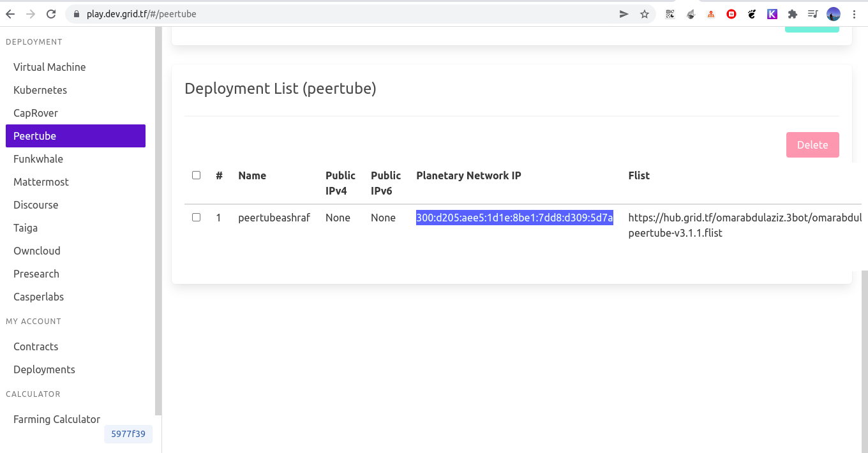
Task: Open the Chrome three-dot menu
Action: click(854, 13)
